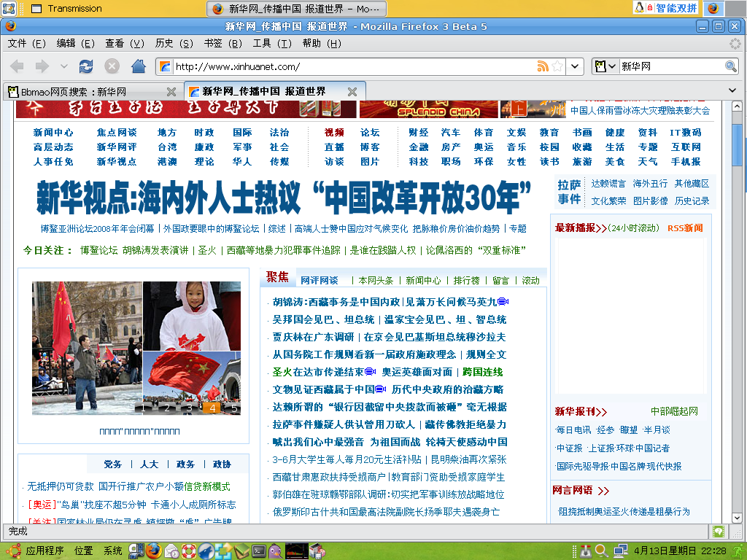Open the 应用程序 panel menu
The height and width of the screenshot is (560, 747).
point(44,551)
